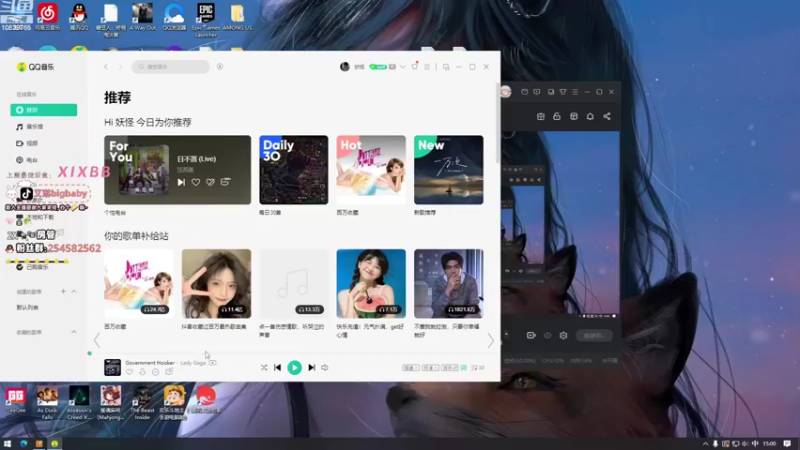Collapse the created playlists section

pyautogui.click(x=74, y=291)
